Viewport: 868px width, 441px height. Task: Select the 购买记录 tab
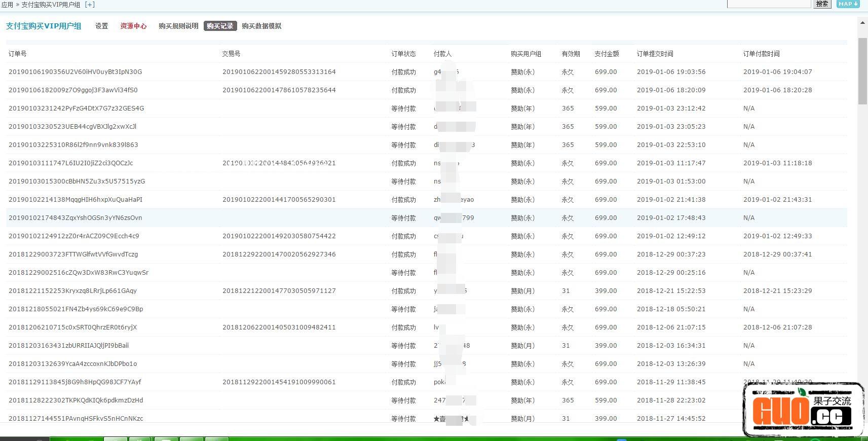pyautogui.click(x=220, y=26)
